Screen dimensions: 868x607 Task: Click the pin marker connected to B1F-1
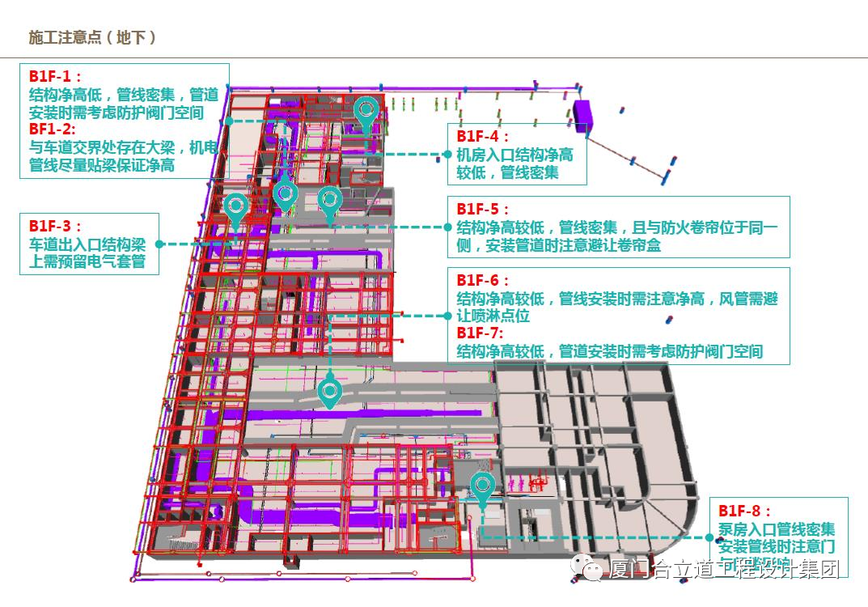[285, 194]
